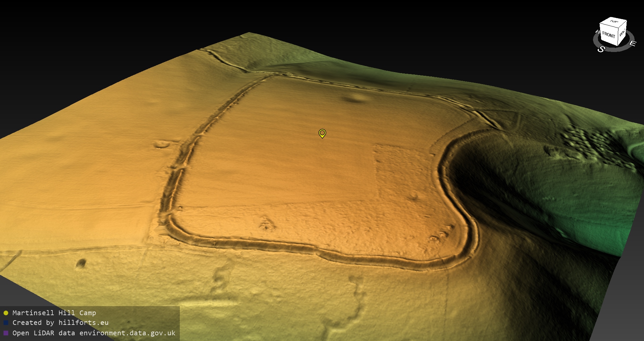The height and width of the screenshot is (341, 644).
Task: Select the TOP face of view cube
Action: [x=614, y=22]
